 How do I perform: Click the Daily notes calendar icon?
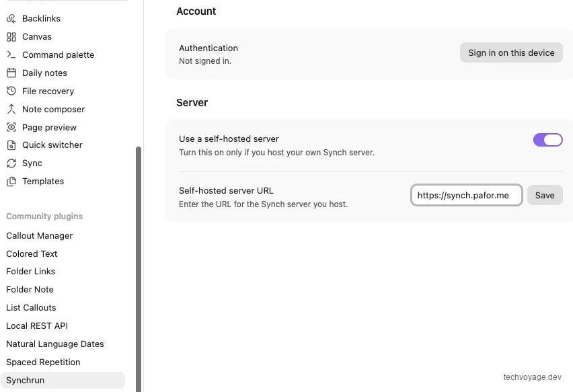click(11, 73)
